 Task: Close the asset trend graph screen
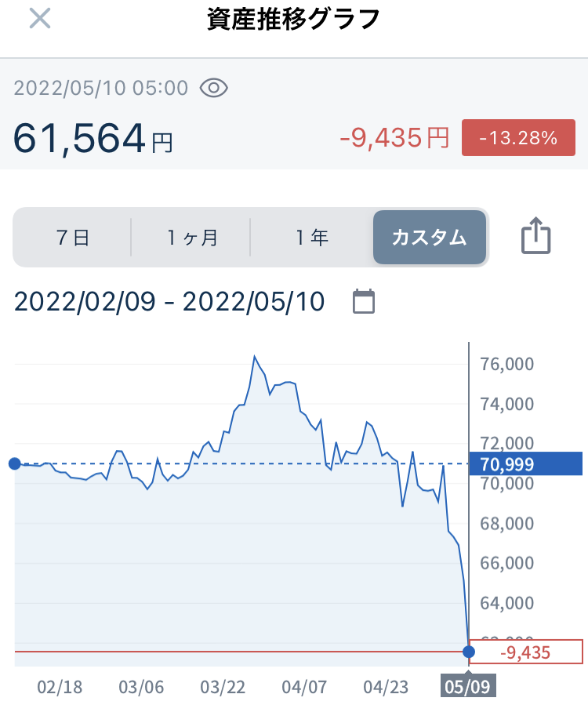pyautogui.click(x=40, y=19)
